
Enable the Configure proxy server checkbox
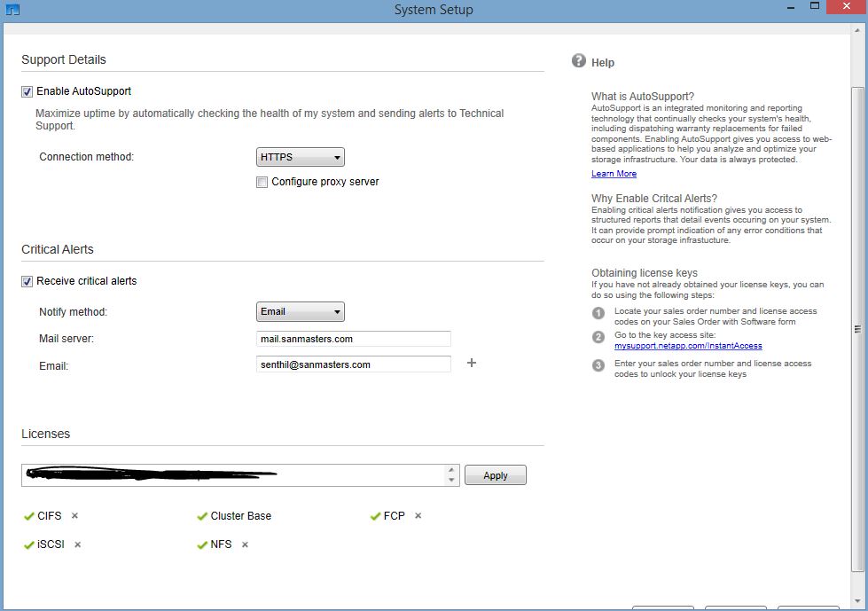(262, 182)
